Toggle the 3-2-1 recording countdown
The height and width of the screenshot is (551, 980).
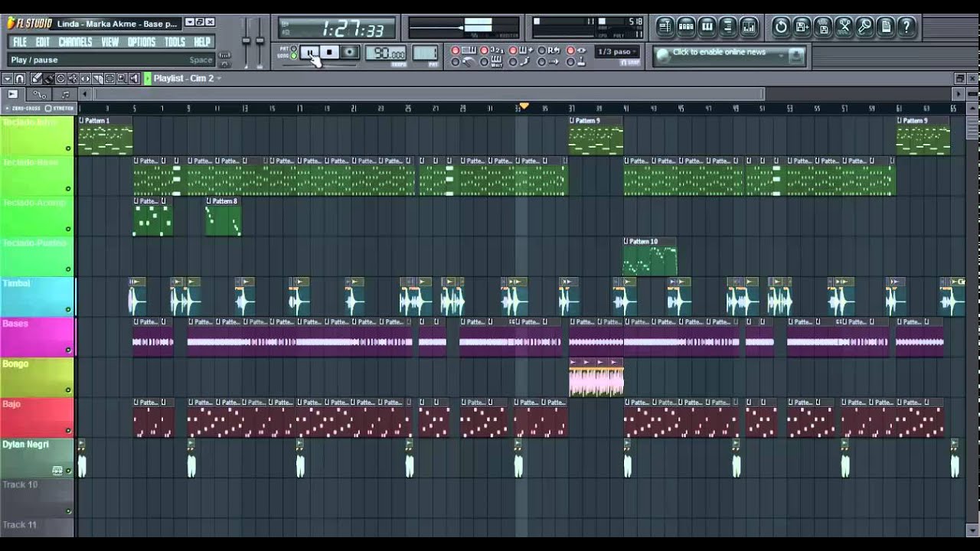[x=484, y=50]
